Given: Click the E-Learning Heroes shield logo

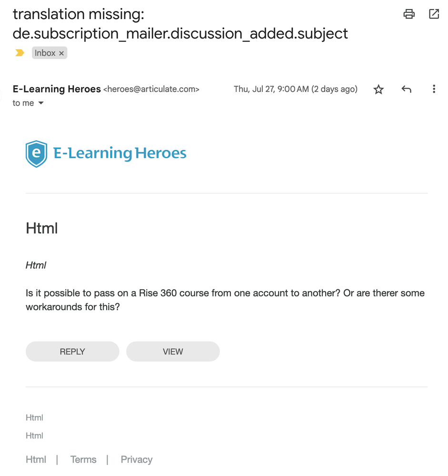Looking at the screenshot, I should [36, 154].
